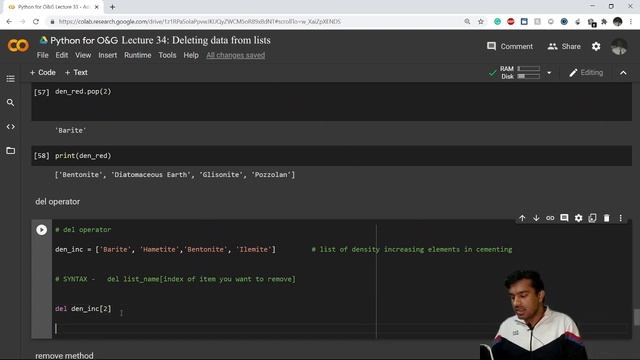Click the Colab CO logo
640x360 pixels.
tap(18, 45)
